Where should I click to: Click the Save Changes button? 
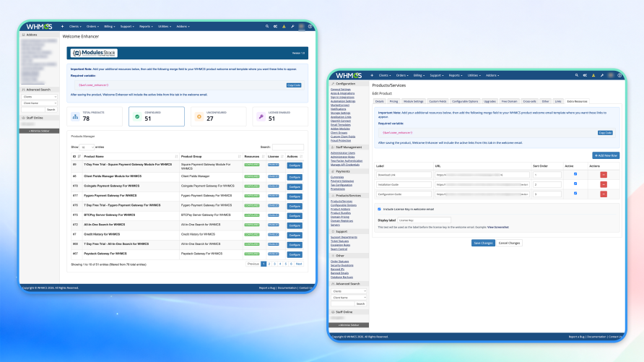[x=483, y=243]
